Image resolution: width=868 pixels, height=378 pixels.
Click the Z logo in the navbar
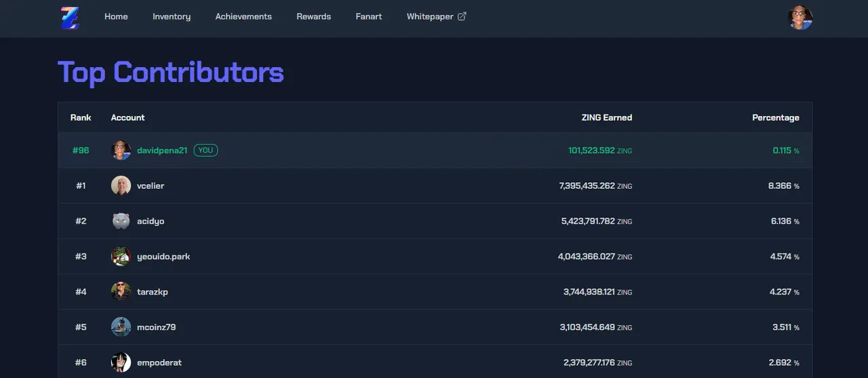70,18
